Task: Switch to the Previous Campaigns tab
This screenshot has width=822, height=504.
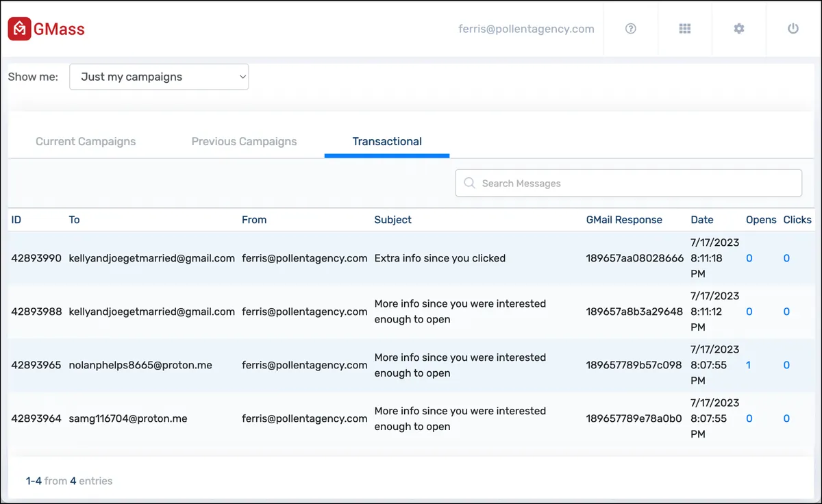Action: click(244, 142)
